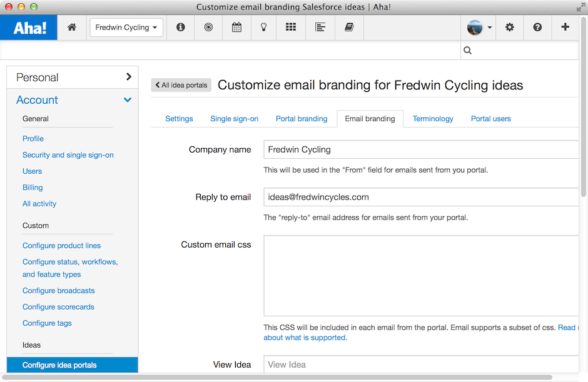Open the strategy target icon

(208, 27)
